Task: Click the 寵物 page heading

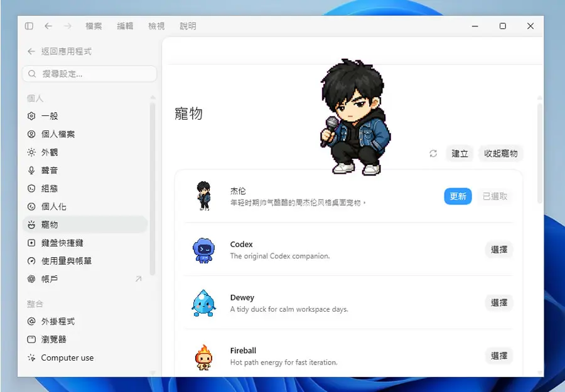Action: (188, 114)
